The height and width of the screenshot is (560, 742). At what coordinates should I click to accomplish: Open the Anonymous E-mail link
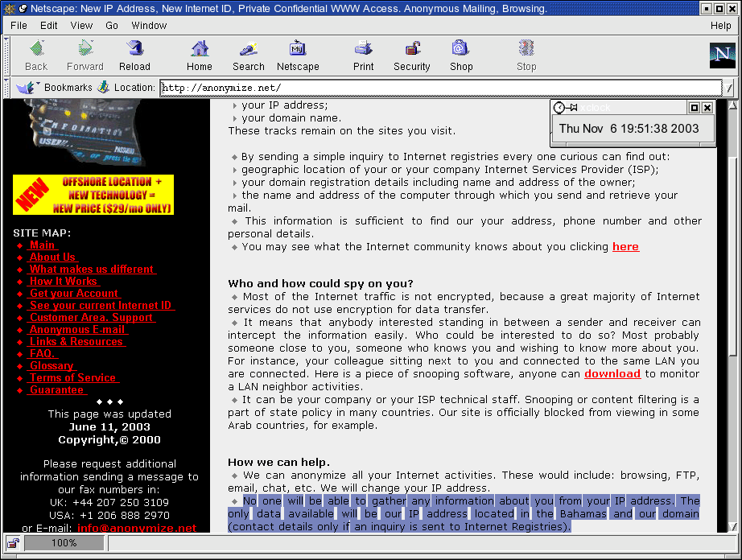77,330
